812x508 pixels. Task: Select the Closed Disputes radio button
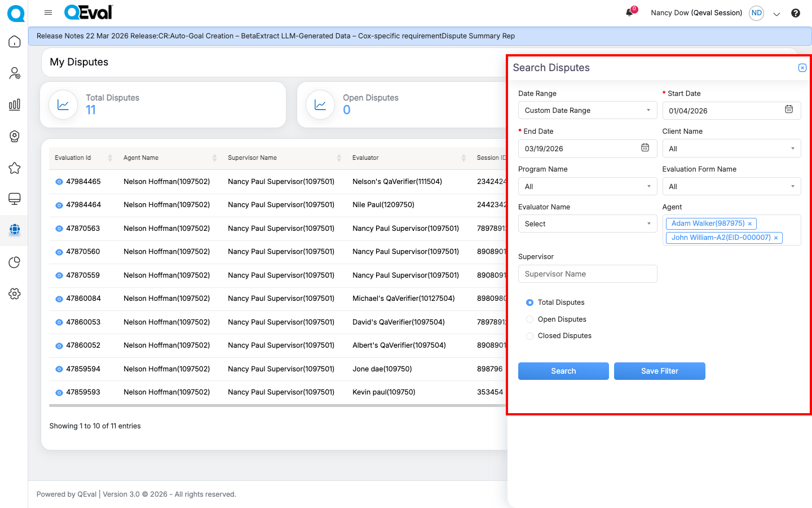coord(529,336)
